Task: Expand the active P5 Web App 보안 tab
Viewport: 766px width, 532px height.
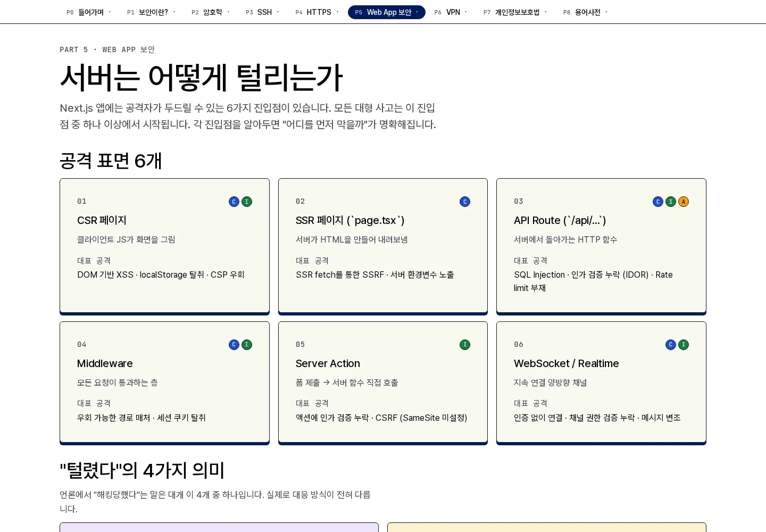Action: point(387,12)
